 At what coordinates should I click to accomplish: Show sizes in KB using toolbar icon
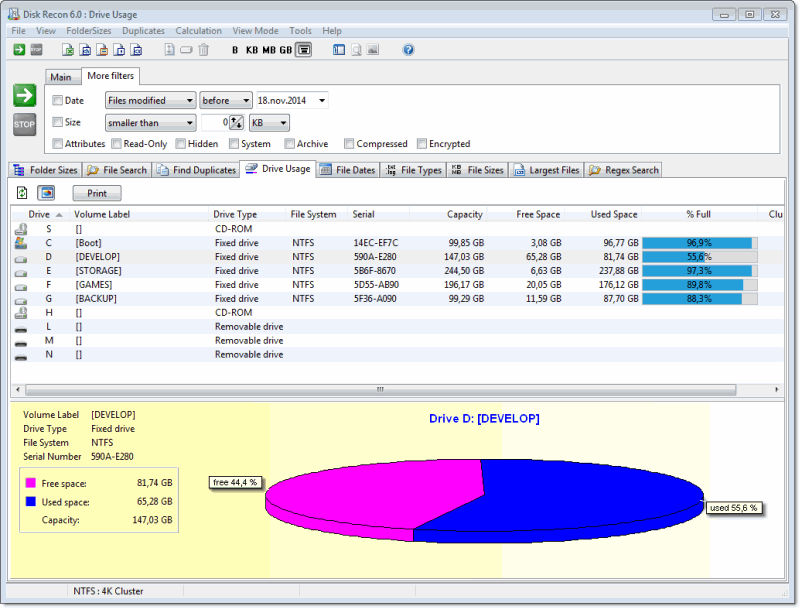click(x=252, y=50)
